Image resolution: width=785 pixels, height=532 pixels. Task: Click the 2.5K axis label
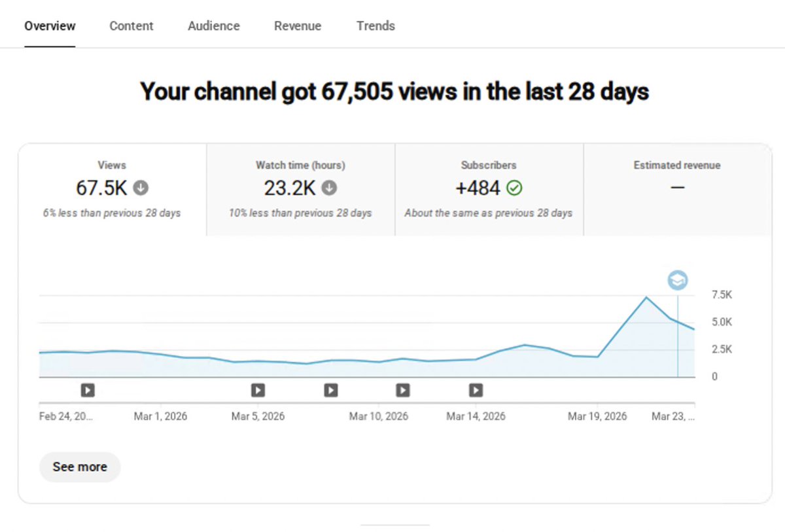tap(722, 349)
